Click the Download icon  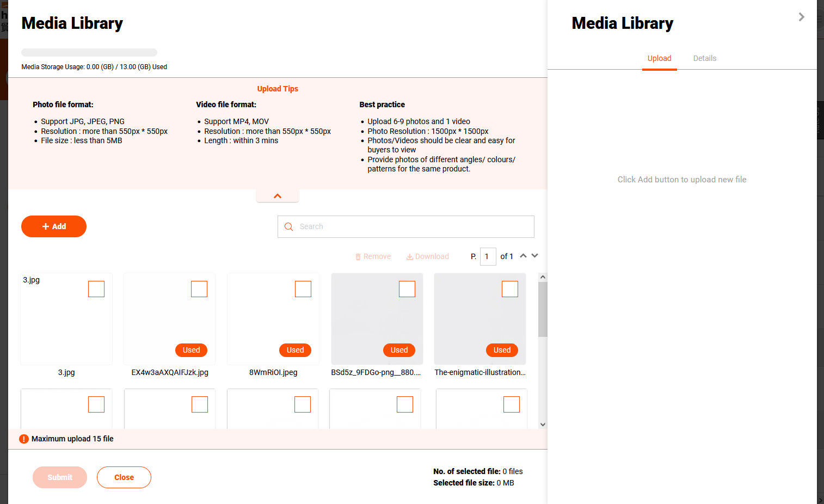tap(410, 257)
